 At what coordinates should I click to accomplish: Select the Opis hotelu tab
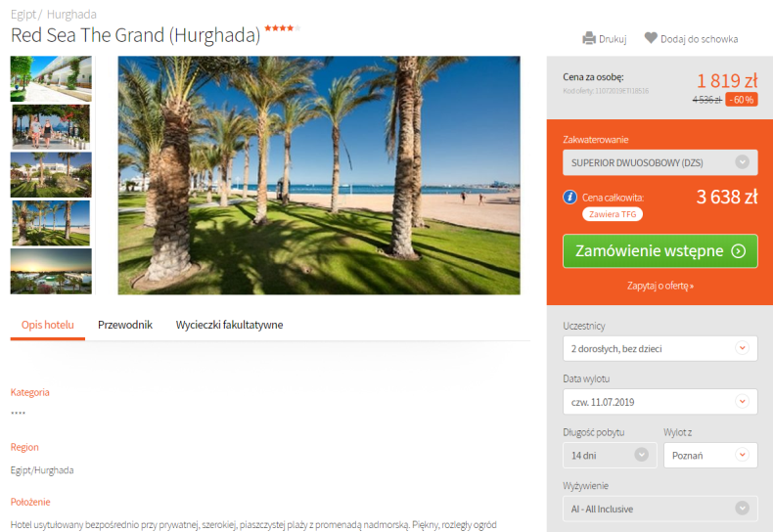(x=48, y=325)
